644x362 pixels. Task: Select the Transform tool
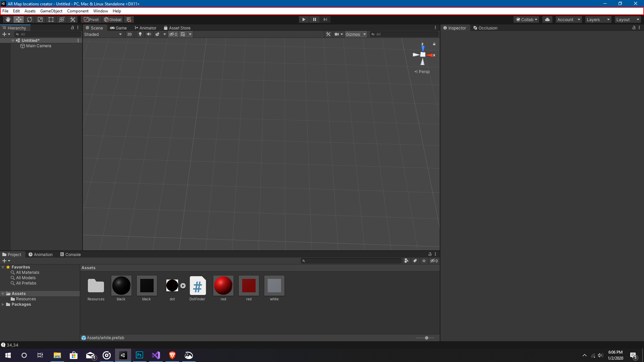coord(62,19)
